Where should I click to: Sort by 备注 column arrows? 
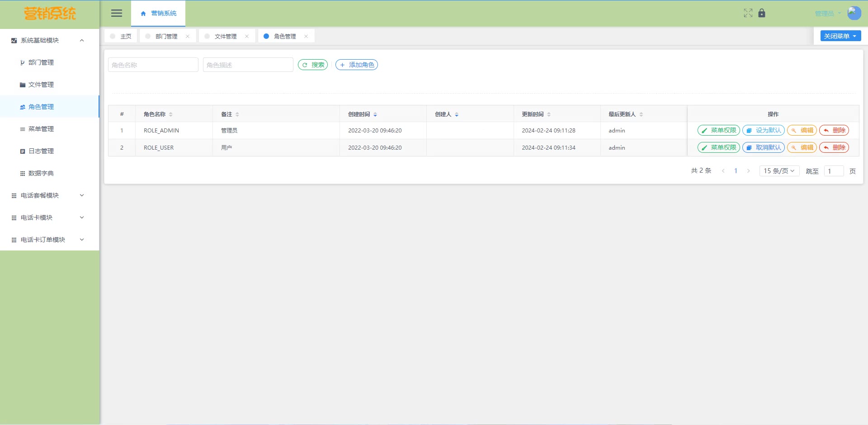[x=237, y=114]
